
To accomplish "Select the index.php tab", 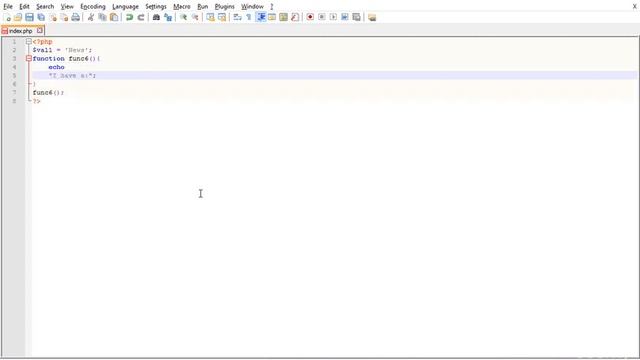I will (20, 31).
